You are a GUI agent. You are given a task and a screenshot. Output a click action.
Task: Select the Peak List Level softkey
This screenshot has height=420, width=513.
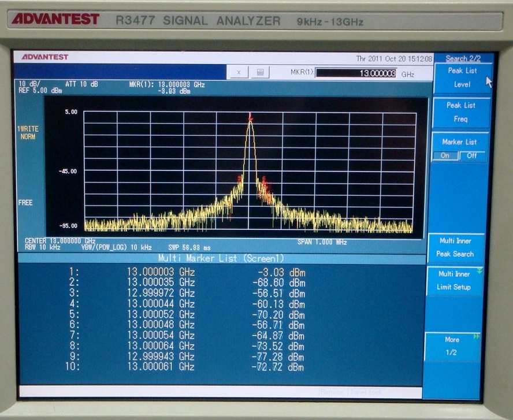462,77
